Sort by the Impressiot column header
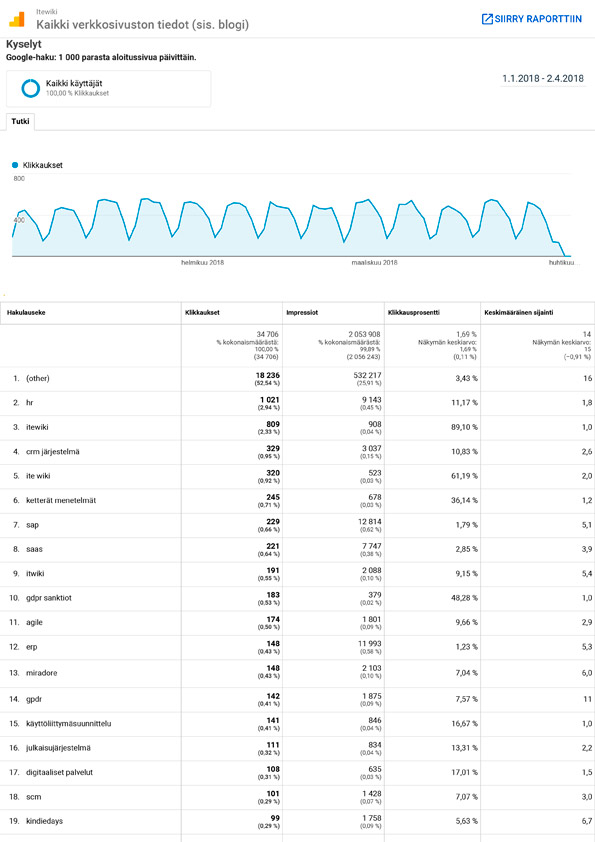The width and height of the screenshot is (595, 842). [x=302, y=313]
